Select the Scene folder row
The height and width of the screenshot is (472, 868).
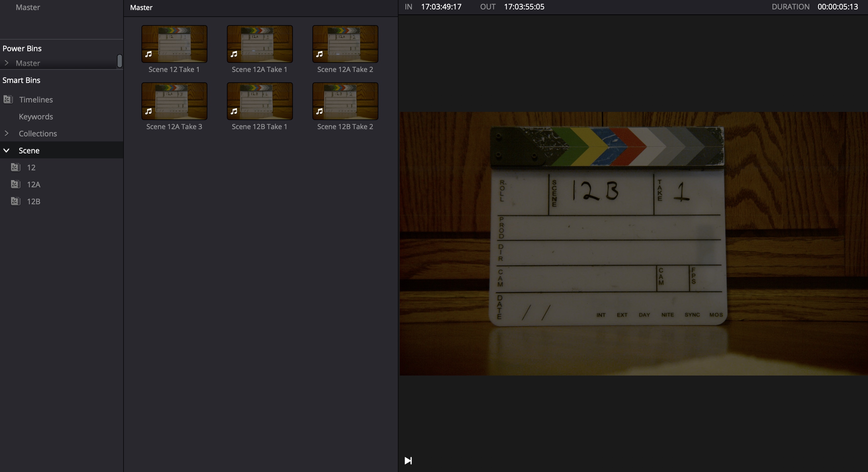pos(61,150)
